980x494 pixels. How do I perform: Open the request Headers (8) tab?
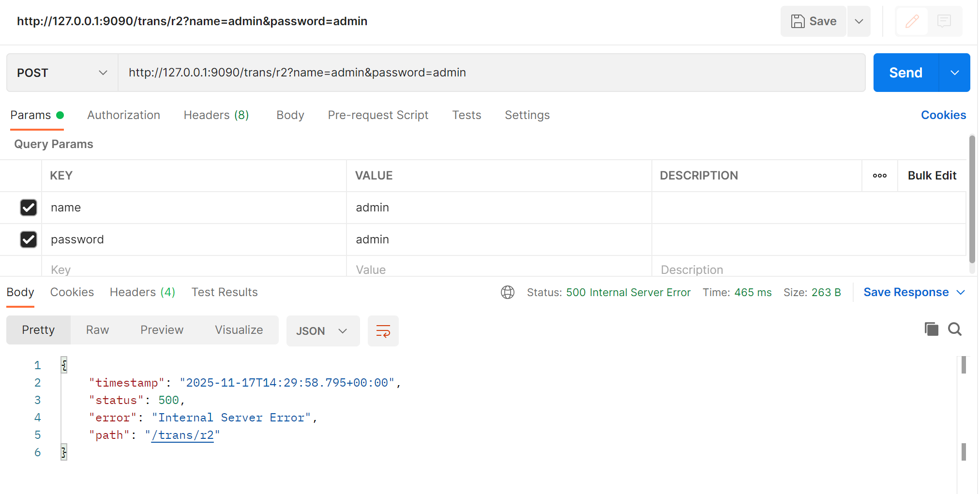tap(216, 115)
